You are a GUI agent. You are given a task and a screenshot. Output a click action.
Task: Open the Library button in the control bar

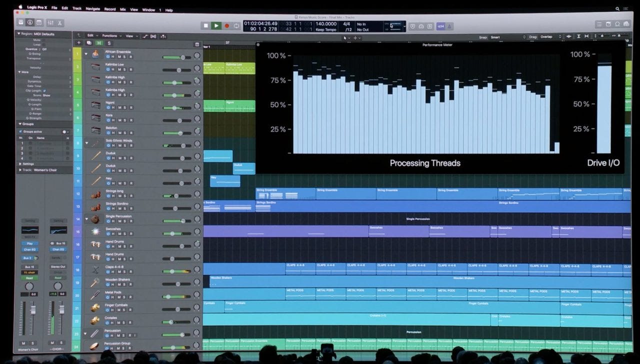point(21,22)
